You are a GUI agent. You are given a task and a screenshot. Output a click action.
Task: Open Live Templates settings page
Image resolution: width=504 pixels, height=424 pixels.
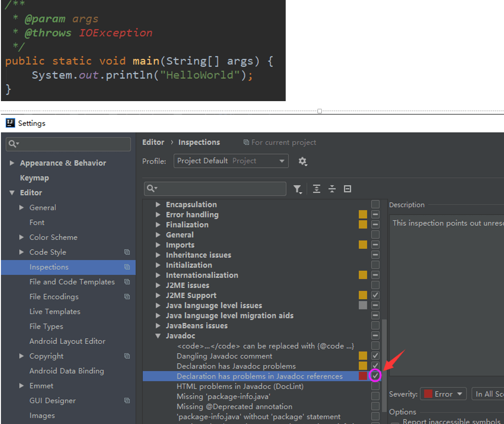55,311
